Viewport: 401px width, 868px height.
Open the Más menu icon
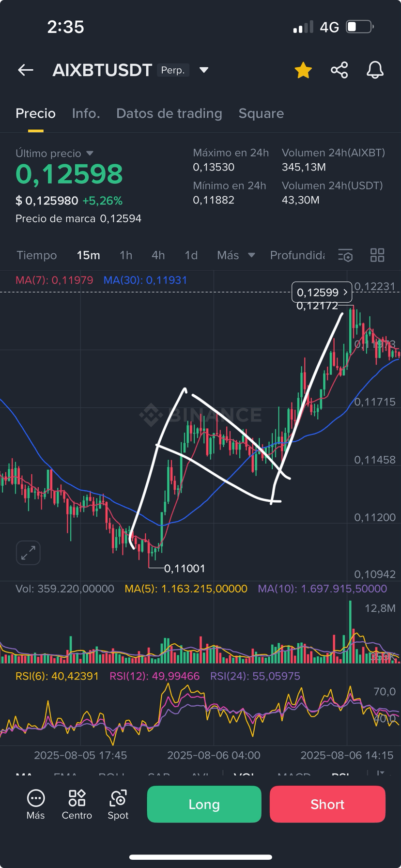(x=35, y=804)
